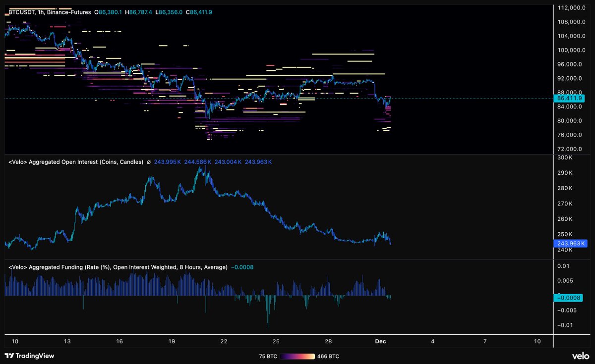Click the 22 date label on time axis
This screenshot has width=595, height=364.
224,341
